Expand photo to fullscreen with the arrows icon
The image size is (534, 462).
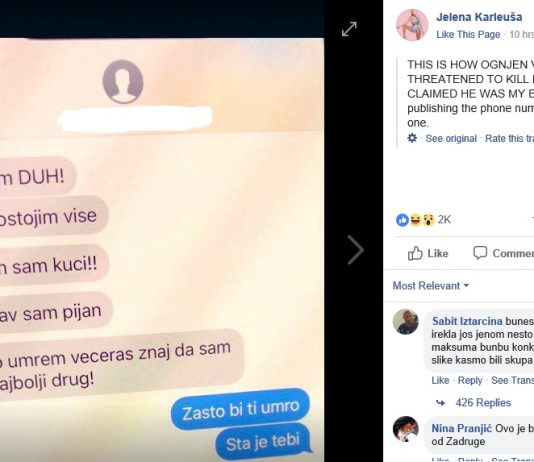point(349,29)
